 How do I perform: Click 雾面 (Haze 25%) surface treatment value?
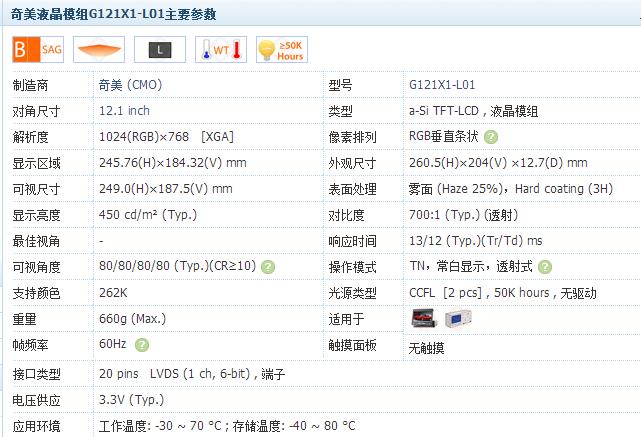[x=456, y=189]
